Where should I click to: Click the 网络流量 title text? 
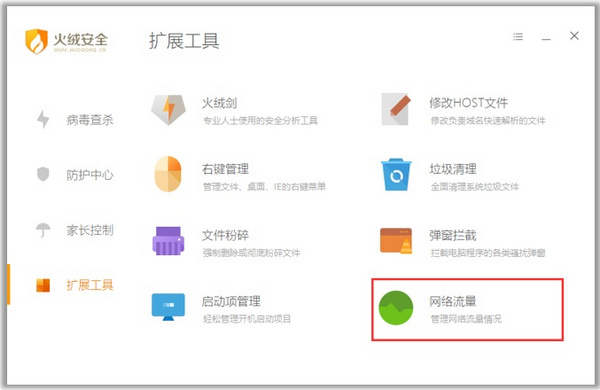(x=453, y=302)
